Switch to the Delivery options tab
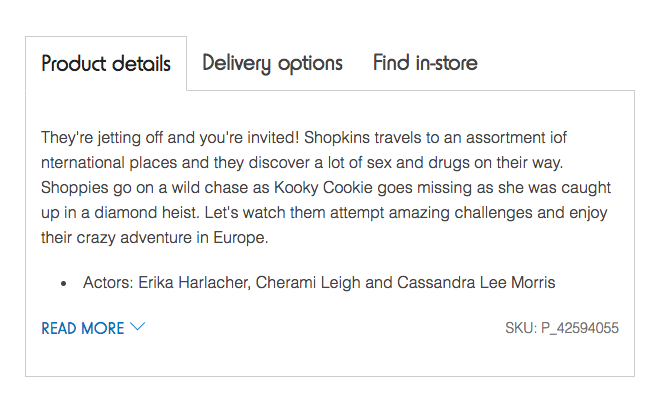The width and height of the screenshot is (664, 404). pos(272,64)
